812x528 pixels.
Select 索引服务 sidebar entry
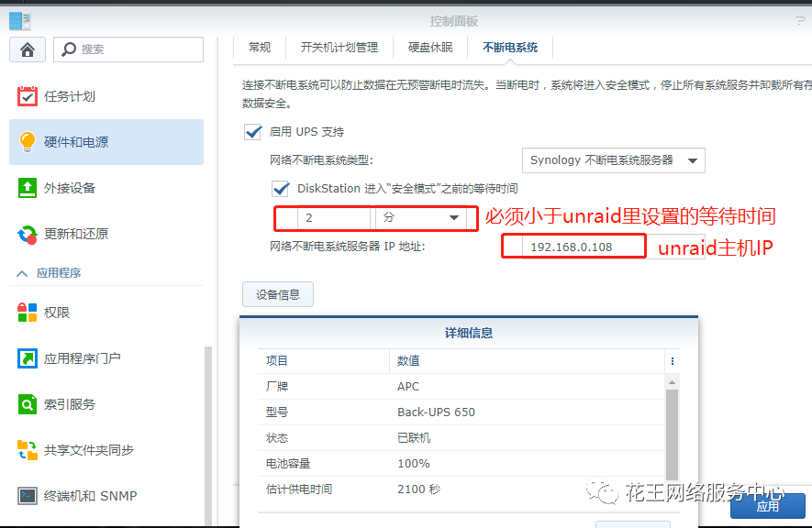pyautogui.click(x=106, y=404)
